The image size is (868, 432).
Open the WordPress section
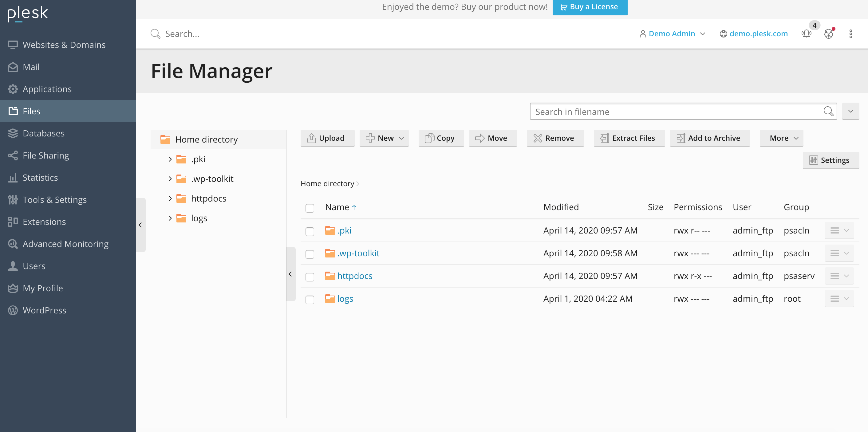click(68, 310)
